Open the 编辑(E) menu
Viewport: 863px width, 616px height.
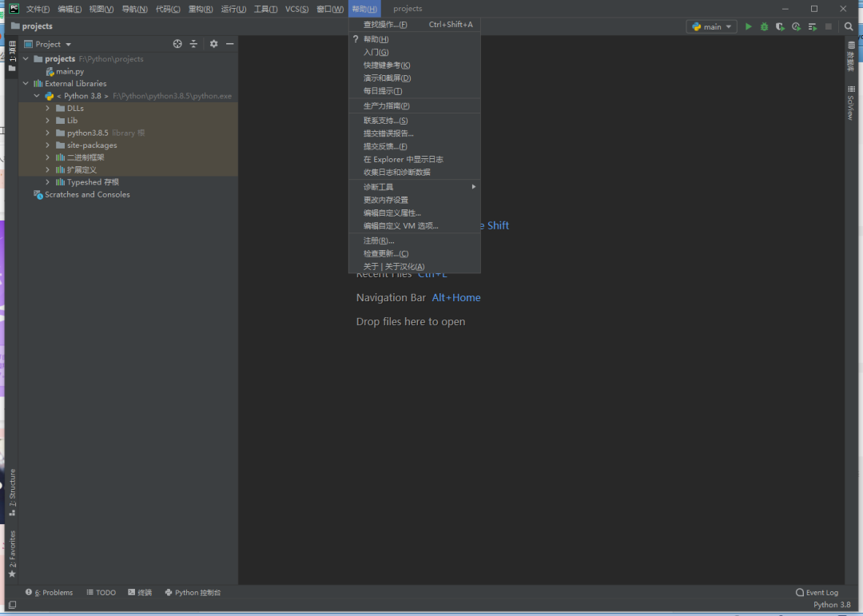70,9
